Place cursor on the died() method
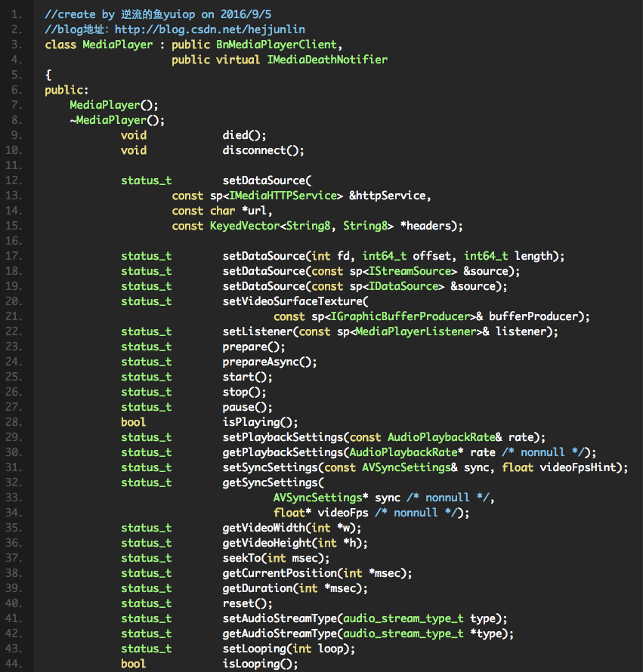The width and height of the screenshot is (643, 672). click(x=244, y=135)
